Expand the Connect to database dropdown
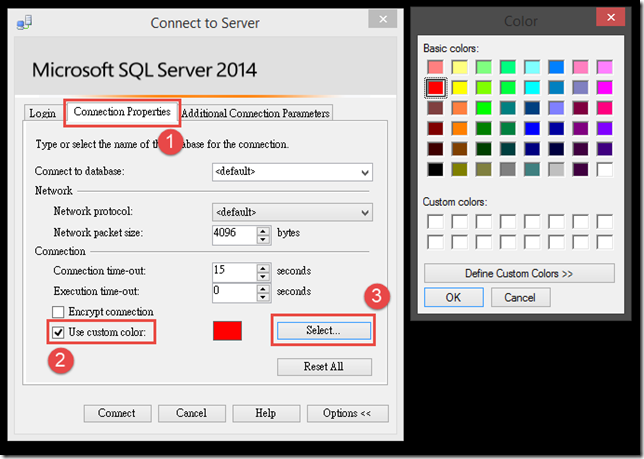Screen dimensions: 644x459 pos(365,172)
